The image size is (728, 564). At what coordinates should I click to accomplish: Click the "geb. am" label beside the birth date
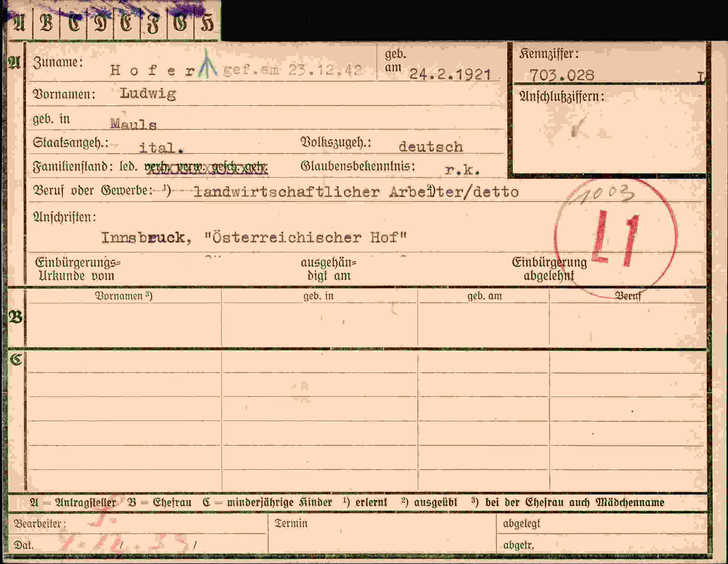coord(395,61)
